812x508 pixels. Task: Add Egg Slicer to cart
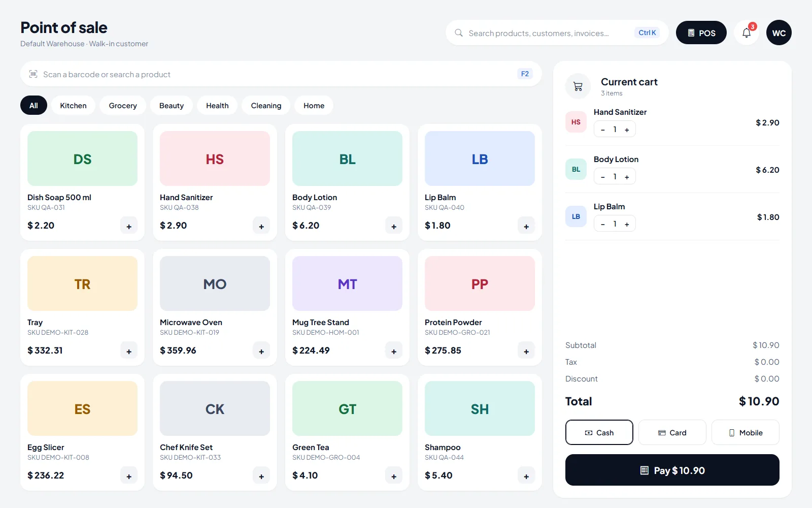click(x=129, y=476)
